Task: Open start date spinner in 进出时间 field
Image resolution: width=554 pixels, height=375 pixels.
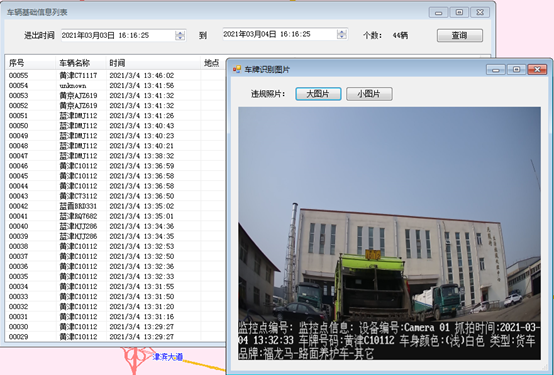Action: [x=180, y=35]
